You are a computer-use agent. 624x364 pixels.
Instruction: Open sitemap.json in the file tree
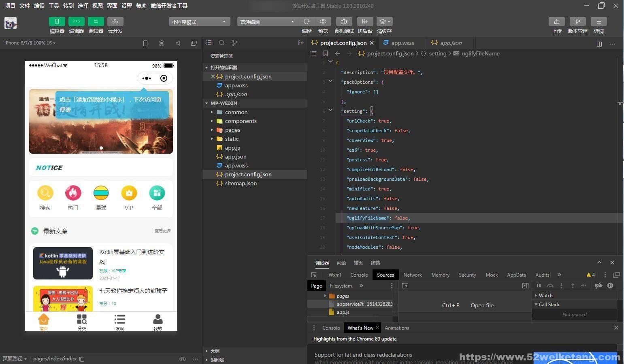pyautogui.click(x=241, y=183)
